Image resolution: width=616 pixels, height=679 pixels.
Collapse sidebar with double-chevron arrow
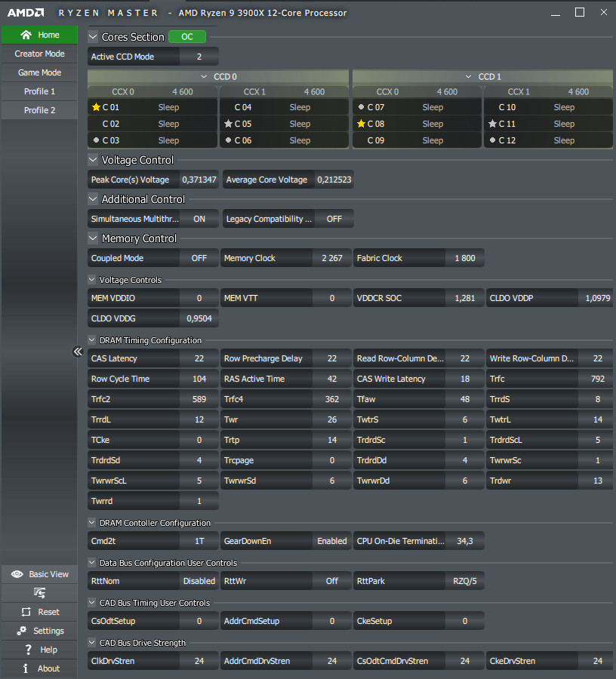click(x=78, y=351)
